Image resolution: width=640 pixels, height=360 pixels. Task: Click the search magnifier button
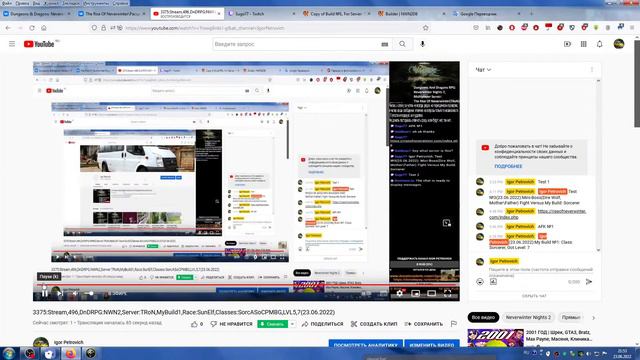pos(402,44)
